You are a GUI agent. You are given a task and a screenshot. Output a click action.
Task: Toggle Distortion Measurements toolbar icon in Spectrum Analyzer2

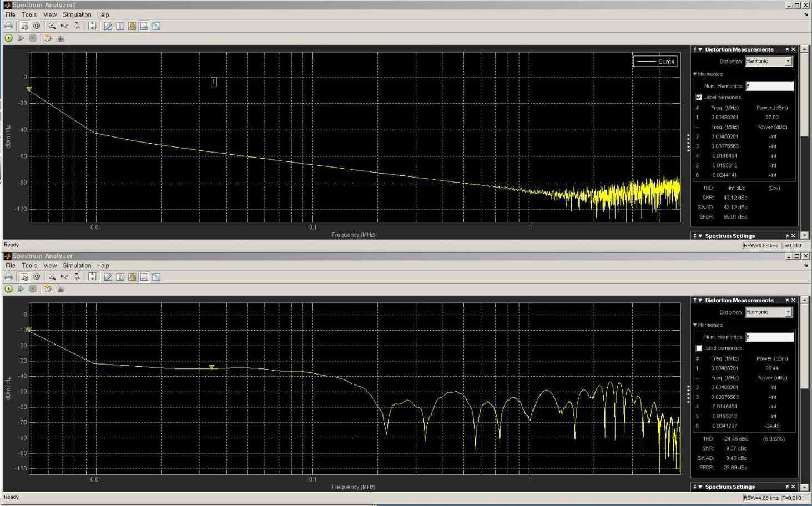(144, 26)
